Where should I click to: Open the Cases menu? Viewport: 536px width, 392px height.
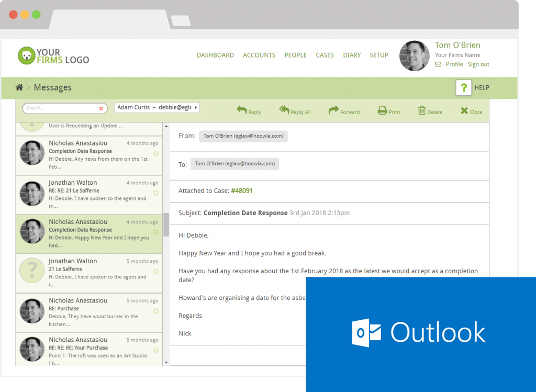(325, 55)
